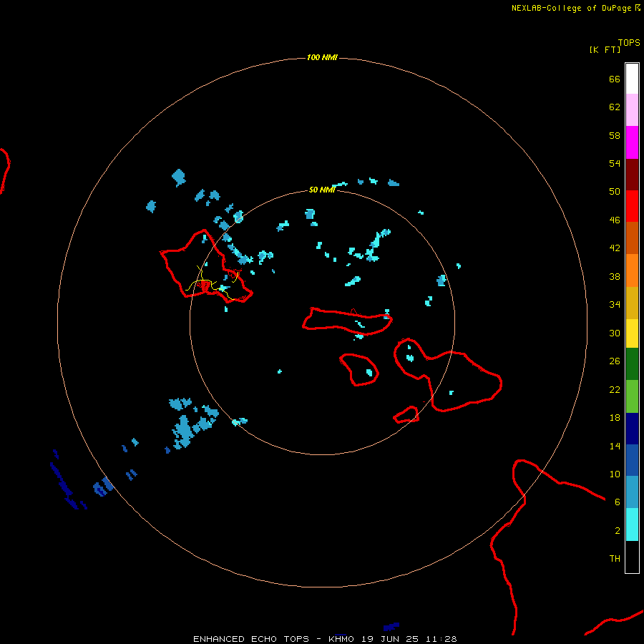Choose the navy blue legend swatch
Screen dimensions: 644x644
(x=632, y=429)
